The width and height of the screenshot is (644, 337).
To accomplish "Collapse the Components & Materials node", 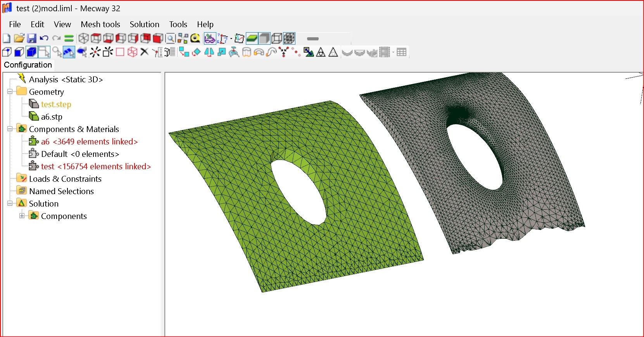I will 10,129.
